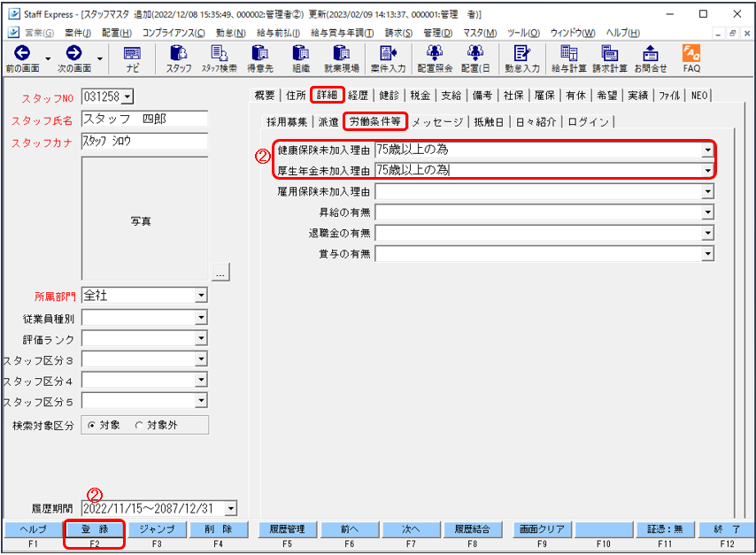Click the Staff Express app icon in title bar
Screen dimensions: 756x555
[x=14, y=14]
